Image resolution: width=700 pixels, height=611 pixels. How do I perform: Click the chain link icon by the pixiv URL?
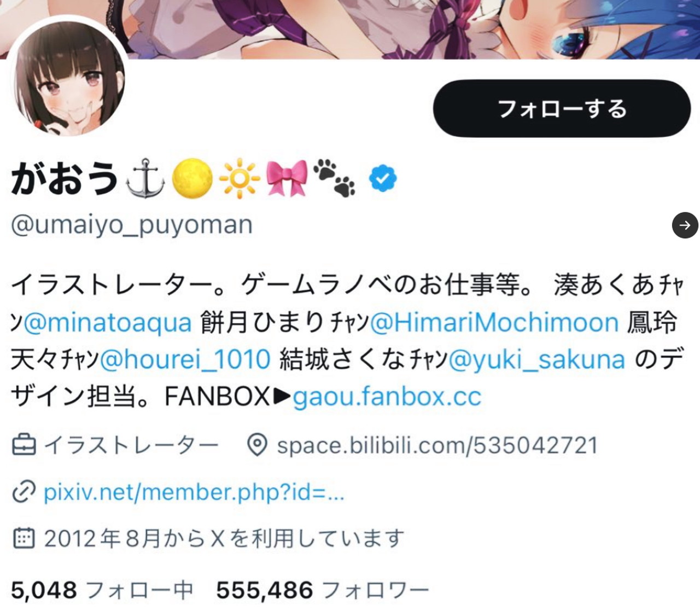point(24,492)
